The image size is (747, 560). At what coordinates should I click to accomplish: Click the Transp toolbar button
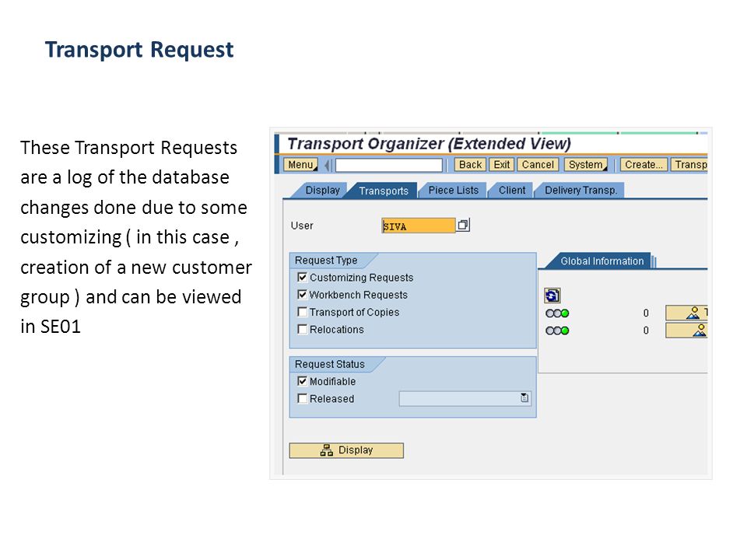[x=689, y=165]
